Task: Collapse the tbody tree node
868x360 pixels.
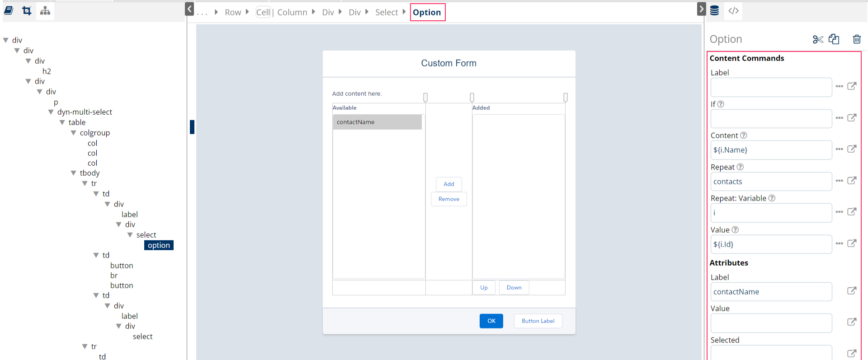Action: pos(74,173)
